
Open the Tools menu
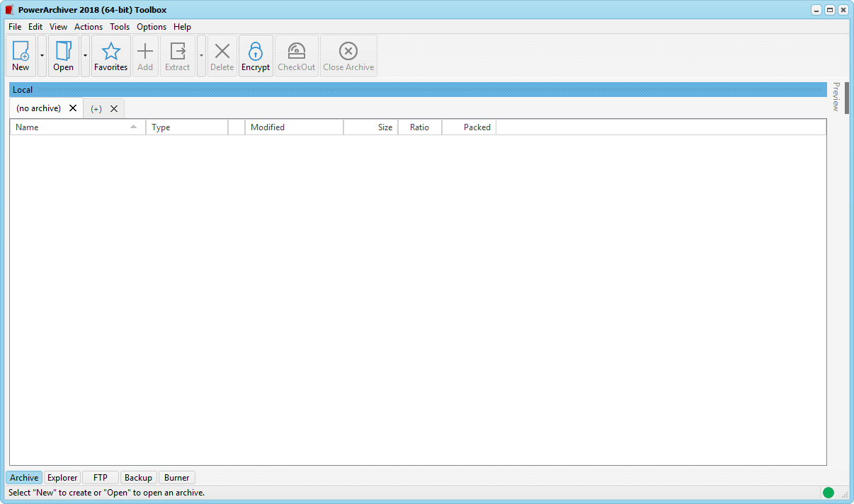coord(120,27)
